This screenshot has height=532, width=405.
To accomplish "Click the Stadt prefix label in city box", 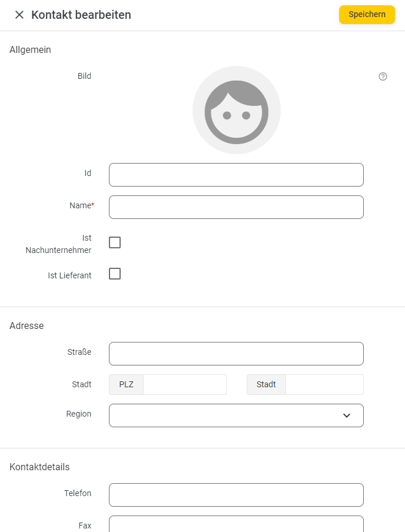I will (x=266, y=384).
